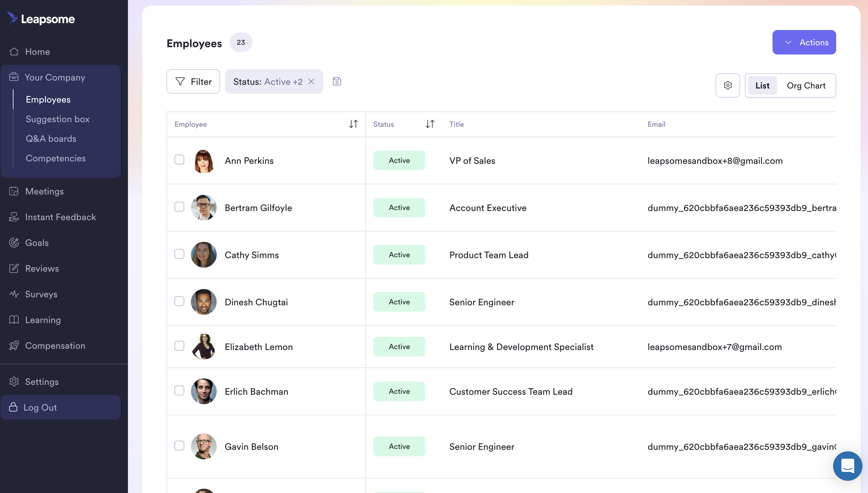The image size is (868, 493).
Task: Click Gavin Belson avatar photo
Action: [x=204, y=446]
